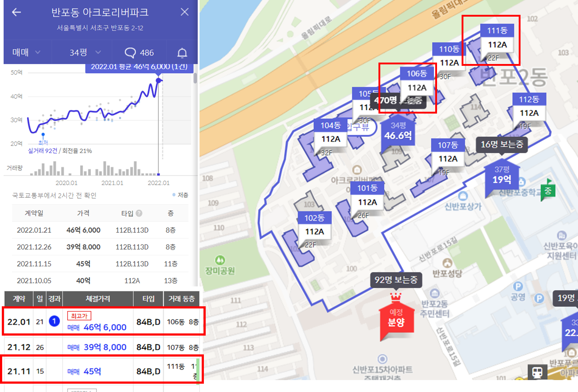Viewport: 578px width, 392px height.
Task: Click the notification bell icon
Action: click(x=182, y=53)
